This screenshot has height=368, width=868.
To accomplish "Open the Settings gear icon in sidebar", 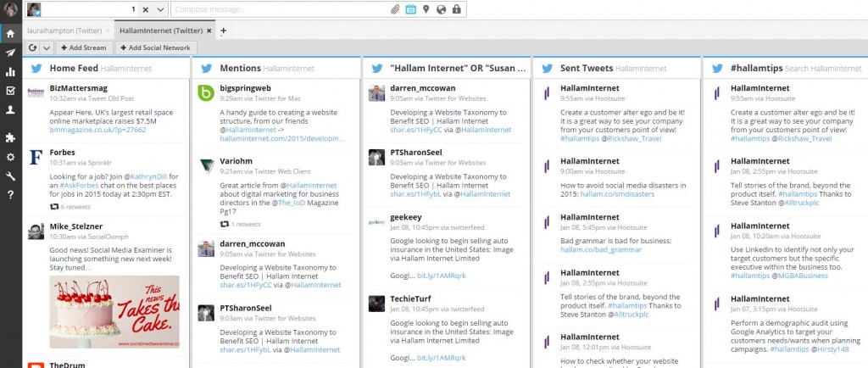I will click(10, 157).
